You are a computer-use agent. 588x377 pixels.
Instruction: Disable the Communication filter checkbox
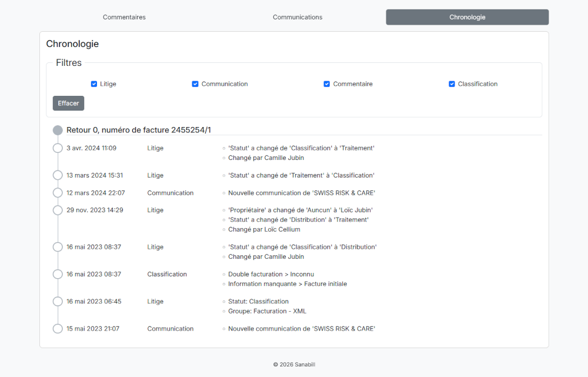tap(195, 84)
